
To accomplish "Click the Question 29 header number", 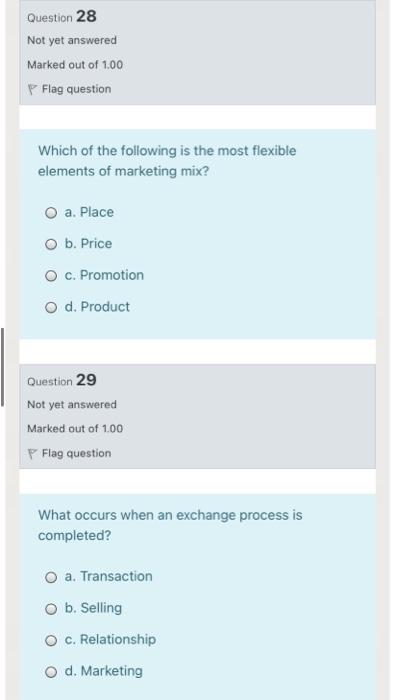I will click(86, 380).
